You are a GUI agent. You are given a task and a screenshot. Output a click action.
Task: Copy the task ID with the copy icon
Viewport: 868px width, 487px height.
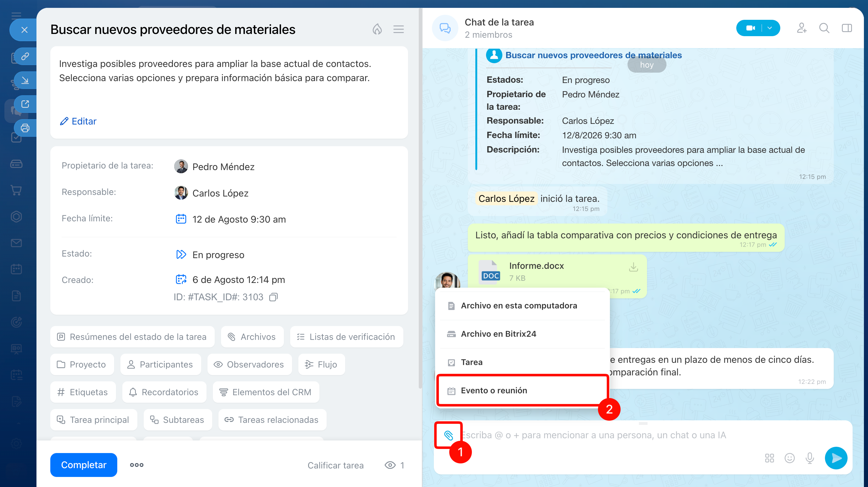pyautogui.click(x=273, y=297)
